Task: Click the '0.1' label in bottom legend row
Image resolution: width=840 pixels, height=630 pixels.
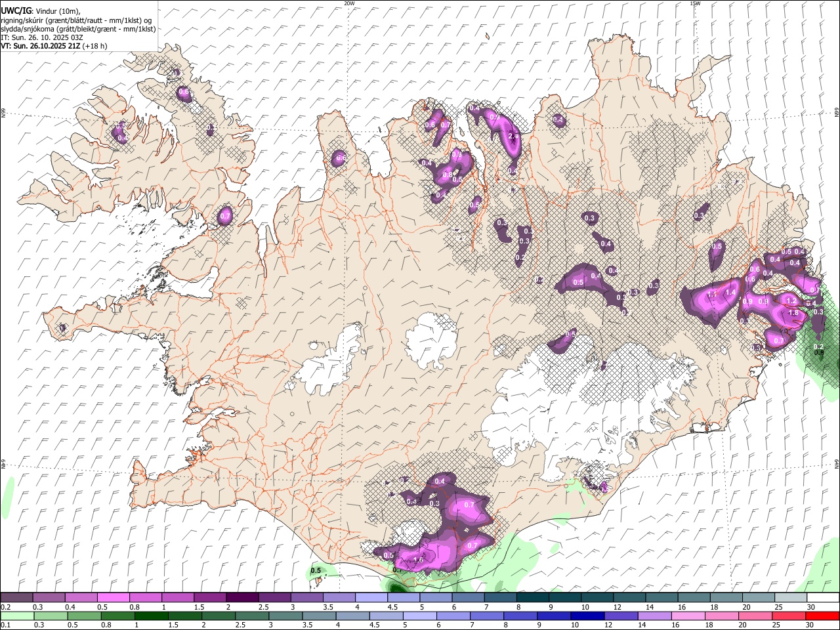Action: point(5,625)
